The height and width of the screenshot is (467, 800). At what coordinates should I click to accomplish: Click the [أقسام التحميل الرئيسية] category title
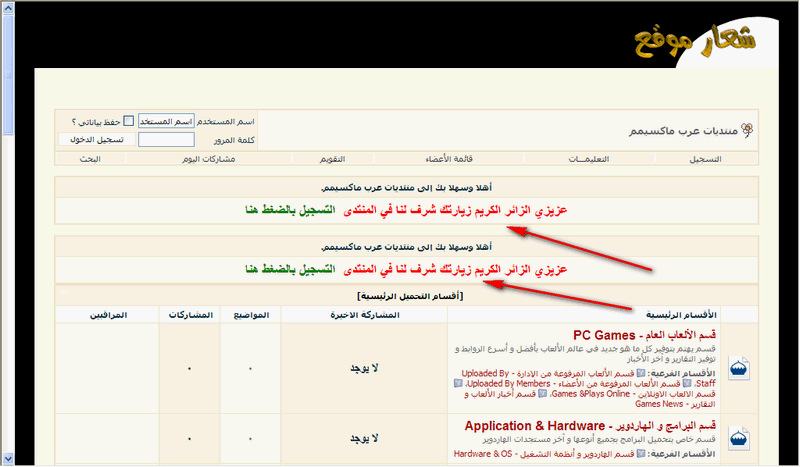point(410,296)
